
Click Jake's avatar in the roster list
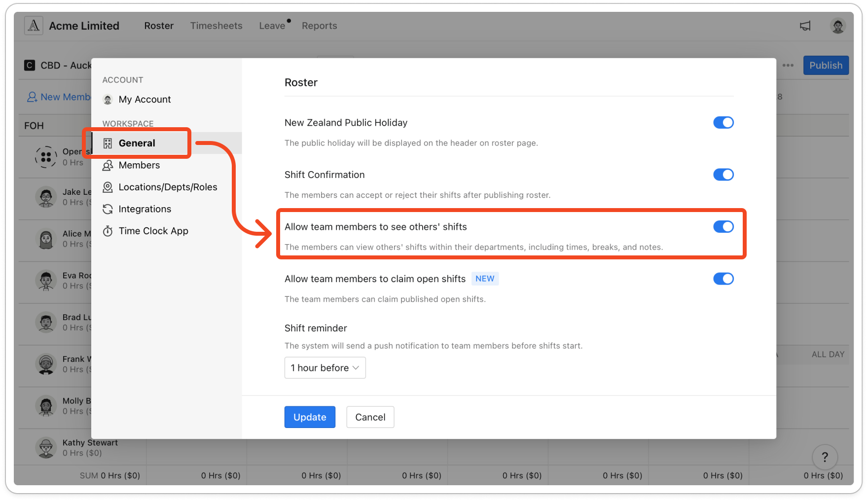[x=46, y=197]
